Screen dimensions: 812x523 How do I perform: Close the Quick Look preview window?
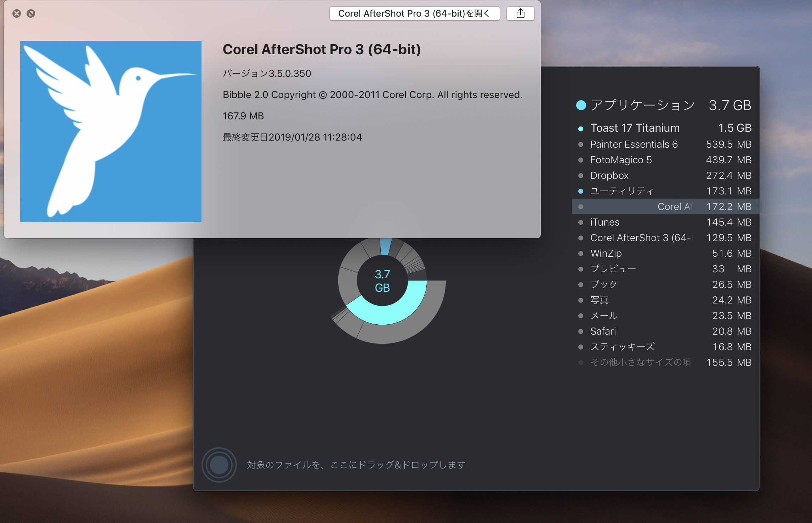point(17,13)
